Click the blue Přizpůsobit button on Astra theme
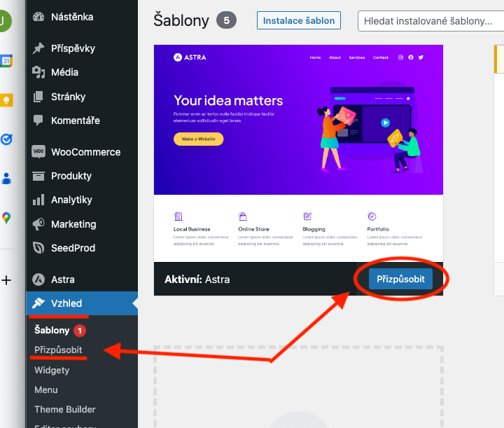This screenshot has width=504, height=428. [400, 279]
